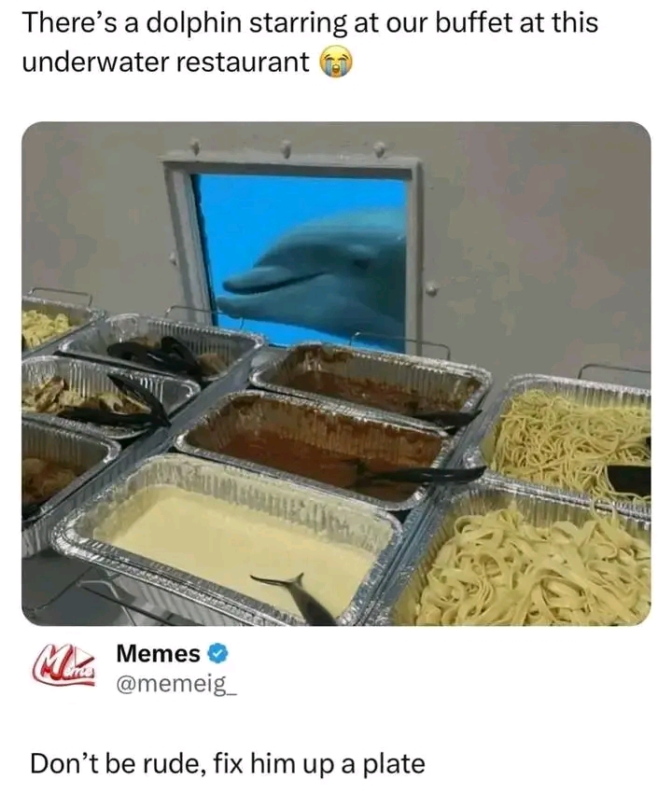Click the caption text about underwater restaurant
Image resolution: width=672 pixels, height=794 pixels.
click(x=310, y=42)
